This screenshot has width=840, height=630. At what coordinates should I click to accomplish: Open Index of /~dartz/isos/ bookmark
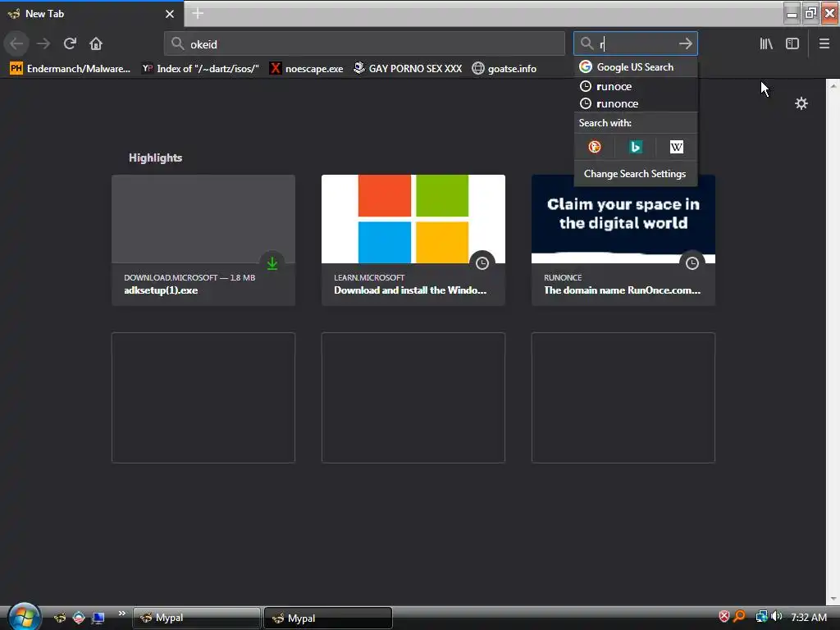(200, 69)
